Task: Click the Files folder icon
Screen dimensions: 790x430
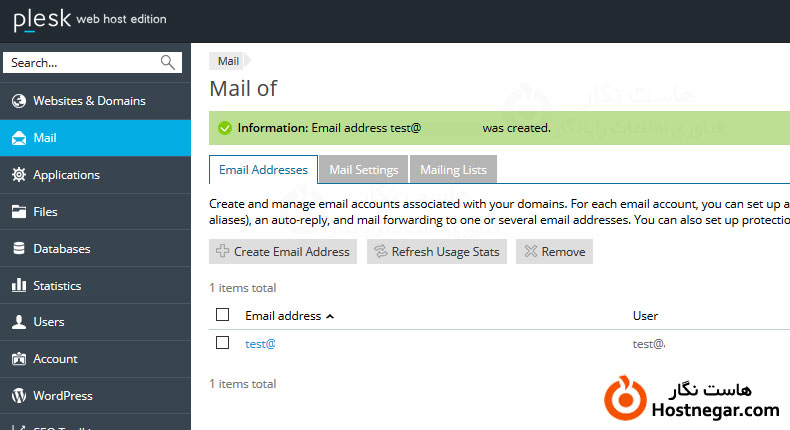Action: 18,212
